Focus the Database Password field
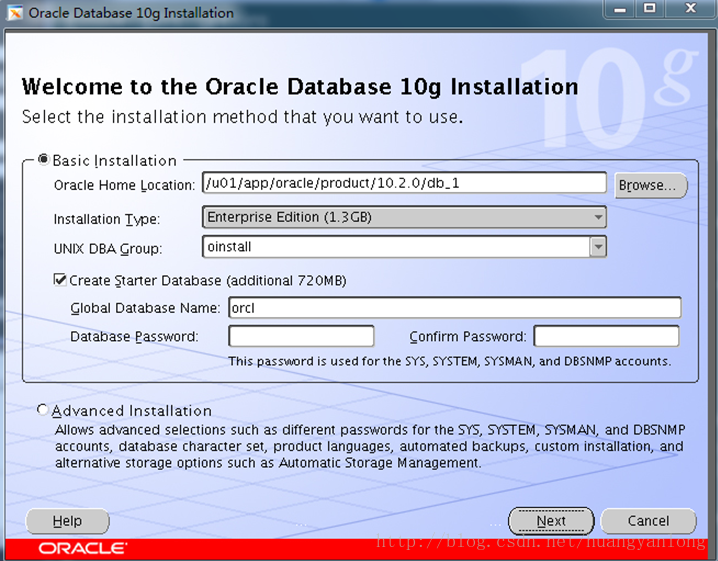718x561 pixels. [301, 336]
